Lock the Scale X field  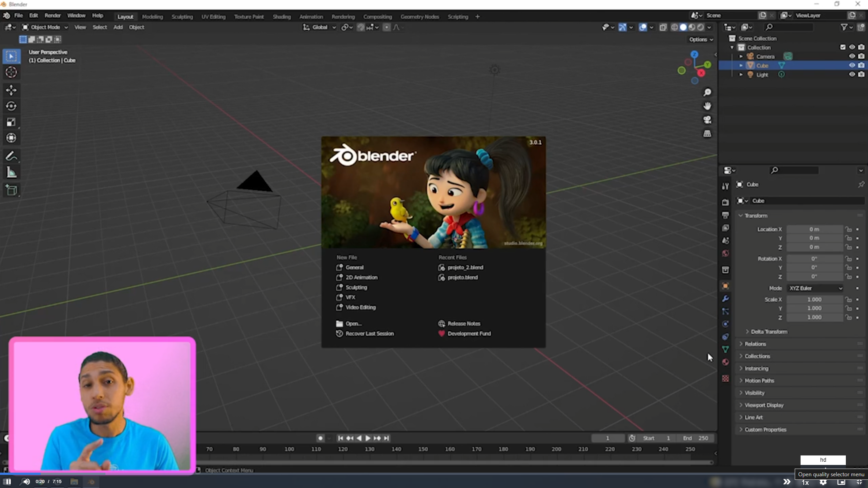coord(849,299)
